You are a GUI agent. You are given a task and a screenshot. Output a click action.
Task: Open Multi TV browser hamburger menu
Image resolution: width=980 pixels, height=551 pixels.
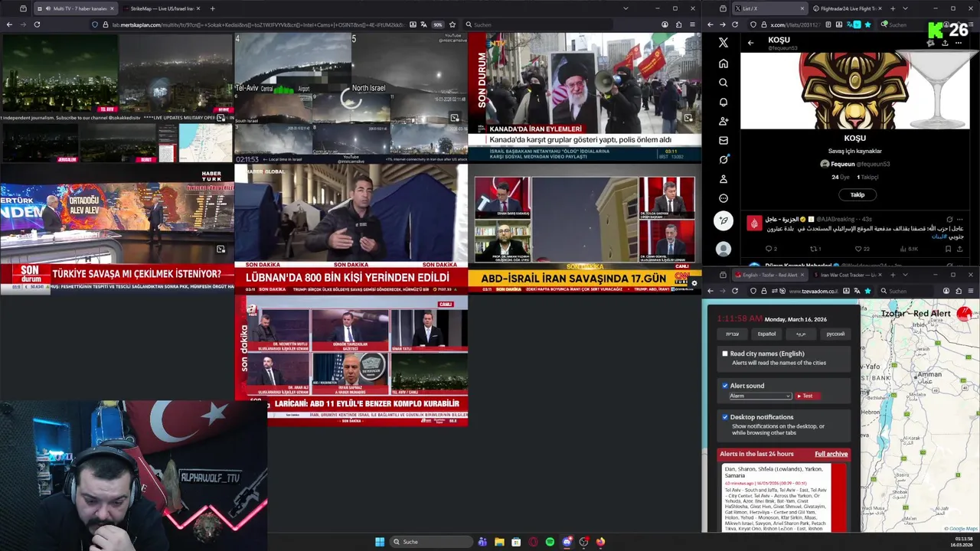(692, 24)
